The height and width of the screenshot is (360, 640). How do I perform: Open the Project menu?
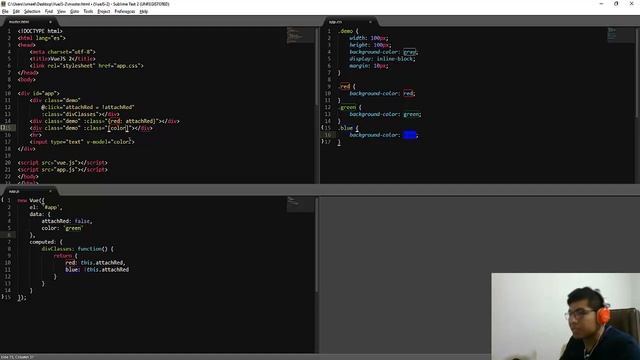104,11
